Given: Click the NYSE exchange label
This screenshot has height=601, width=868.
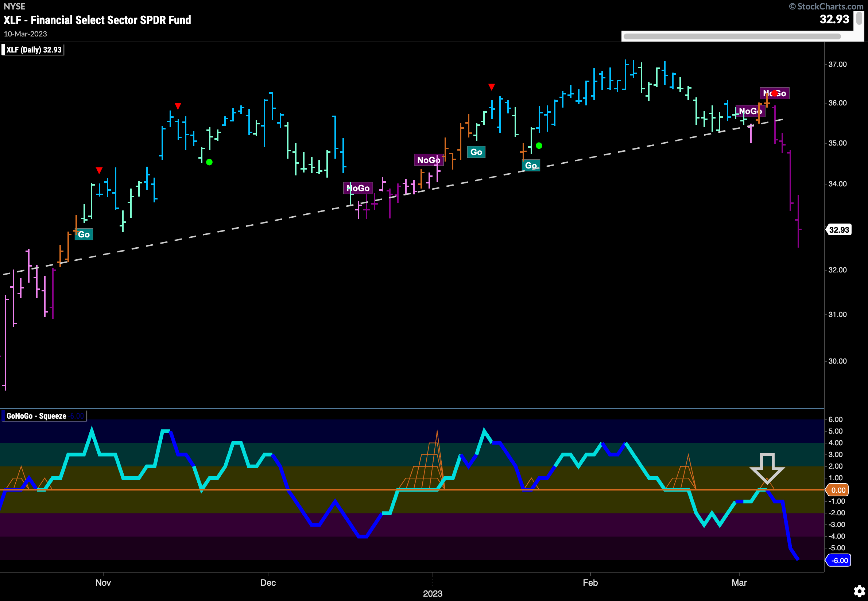Looking at the screenshot, I should click(x=14, y=7).
